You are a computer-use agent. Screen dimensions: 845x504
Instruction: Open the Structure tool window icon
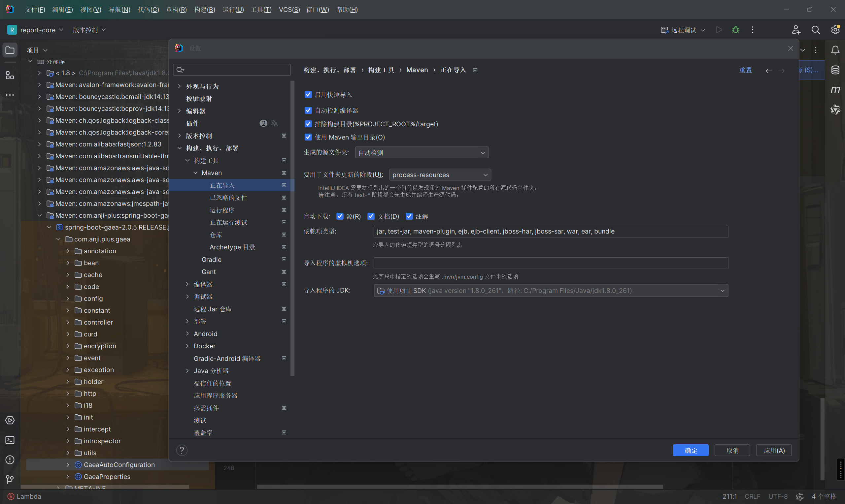tap(10, 75)
